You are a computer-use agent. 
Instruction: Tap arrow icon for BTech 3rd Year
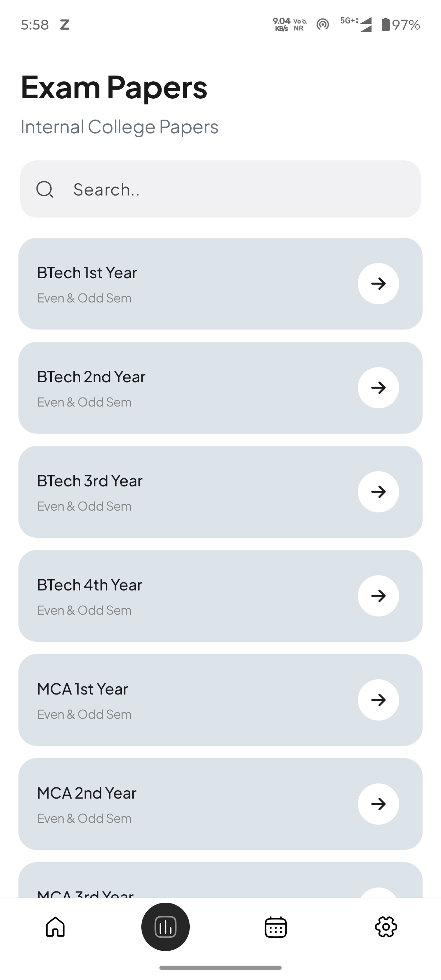click(378, 491)
